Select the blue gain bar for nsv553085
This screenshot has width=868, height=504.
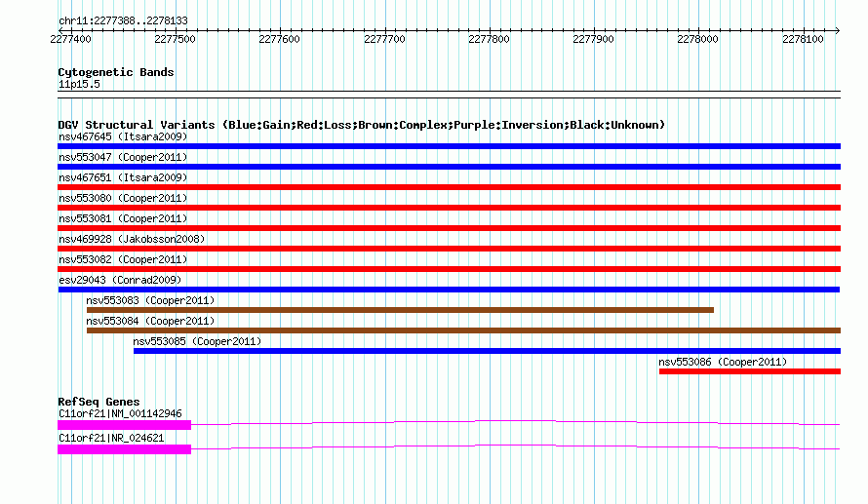coord(487,351)
